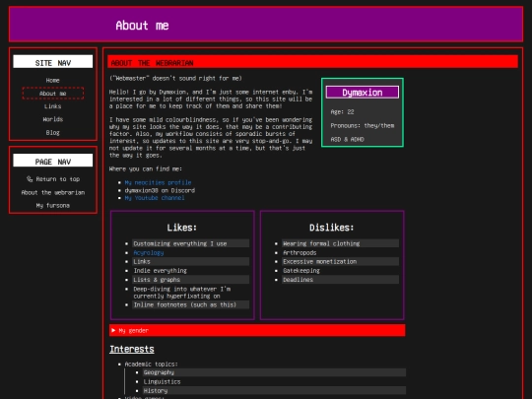Click the Likes: heading

[182, 228]
